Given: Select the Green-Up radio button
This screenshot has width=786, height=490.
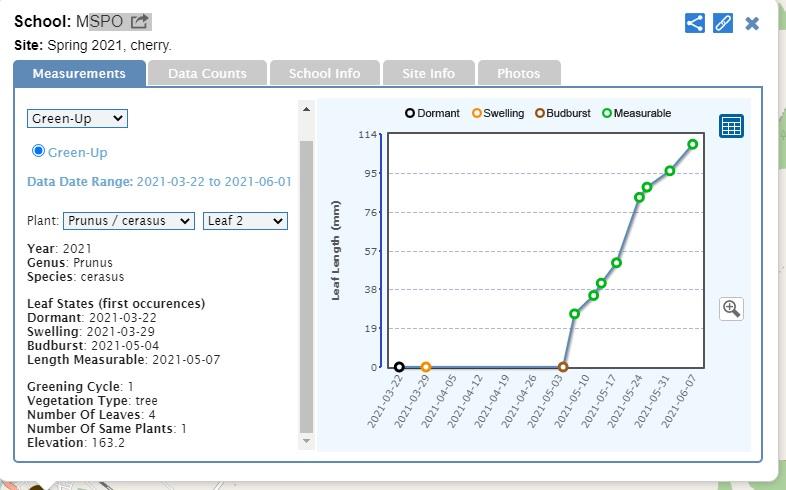Looking at the screenshot, I should pyautogui.click(x=39, y=151).
